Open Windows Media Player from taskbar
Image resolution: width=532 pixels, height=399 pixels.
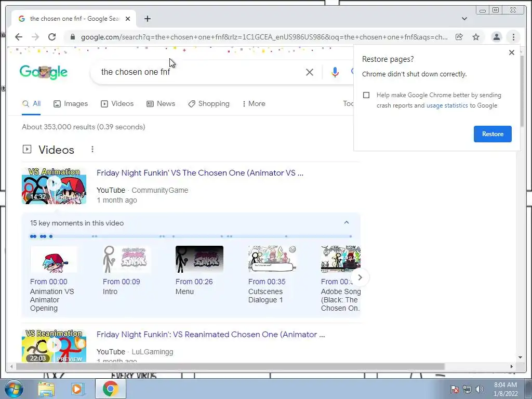click(78, 389)
